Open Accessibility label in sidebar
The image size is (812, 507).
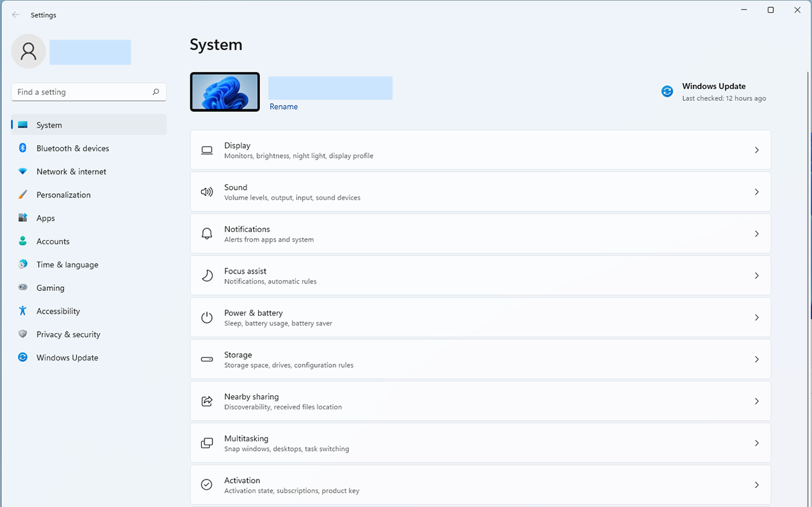pos(58,311)
